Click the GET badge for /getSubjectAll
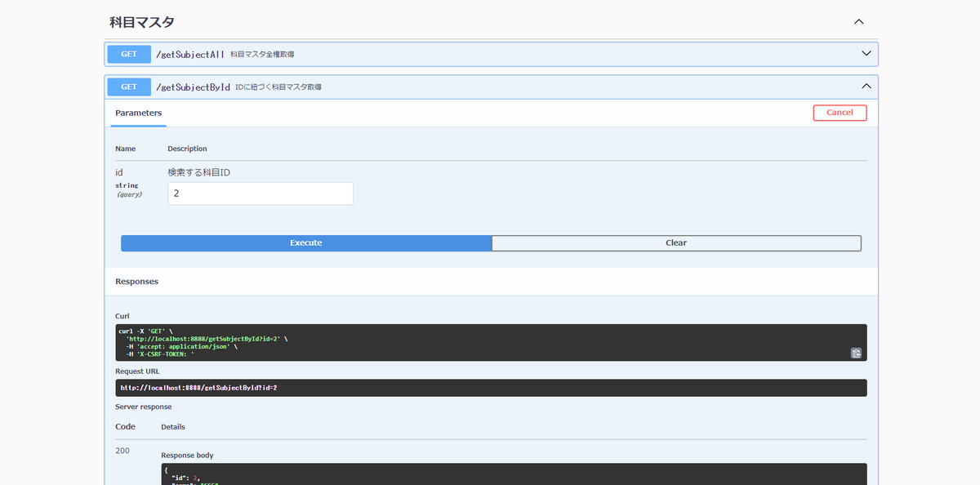980x485 pixels. (x=129, y=54)
